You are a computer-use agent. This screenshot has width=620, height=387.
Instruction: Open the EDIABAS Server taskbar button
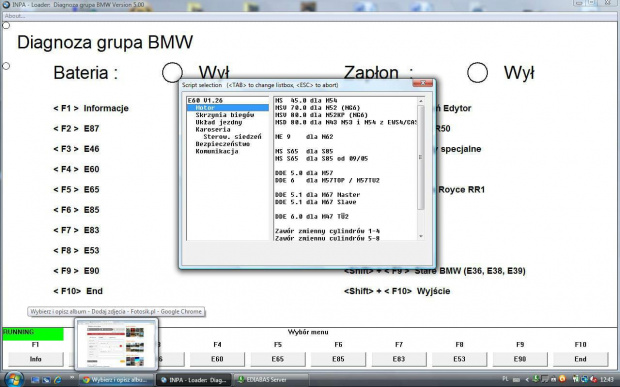[x=271, y=380]
